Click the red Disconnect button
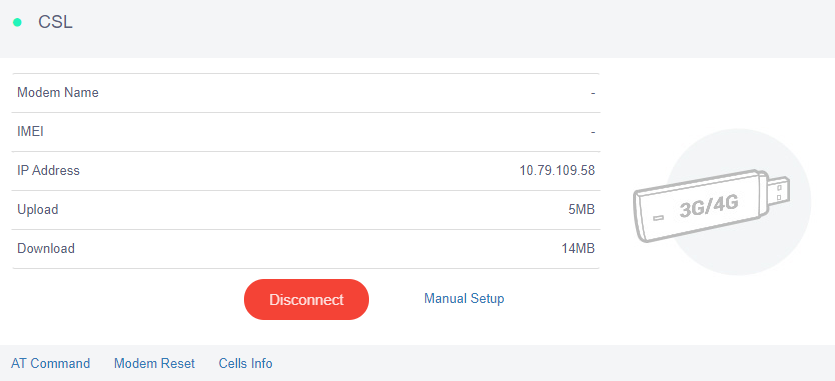Image resolution: width=835 pixels, height=381 pixels. (x=306, y=299)
